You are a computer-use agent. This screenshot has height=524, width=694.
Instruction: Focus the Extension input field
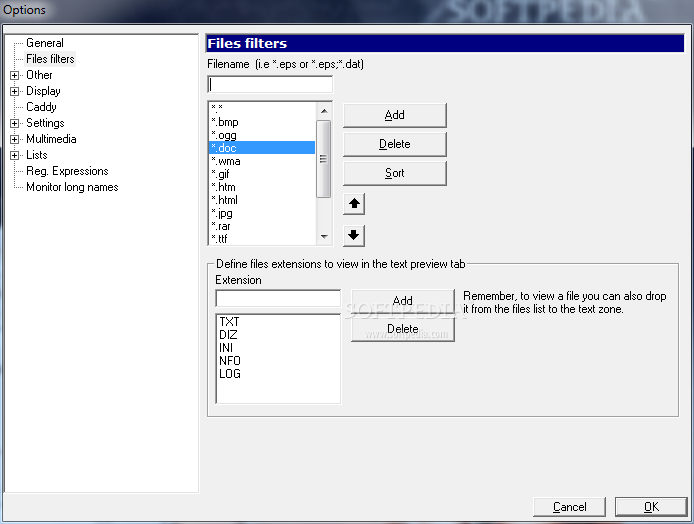(278, 298)
